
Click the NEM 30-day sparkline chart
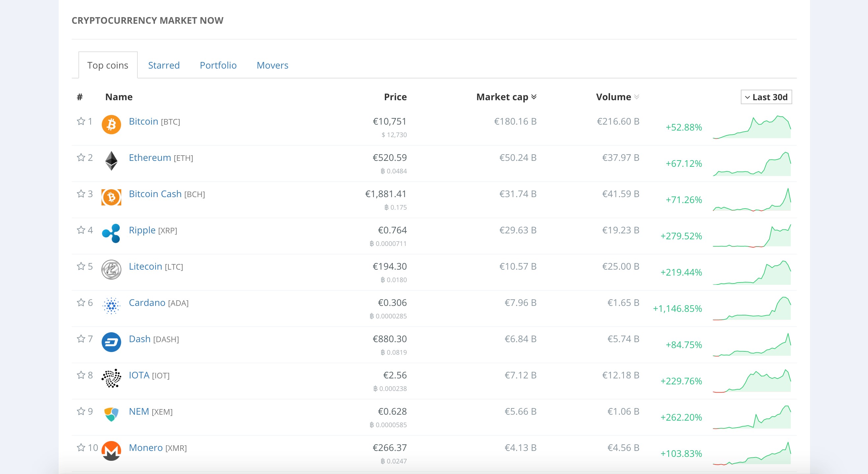(752, 417)
